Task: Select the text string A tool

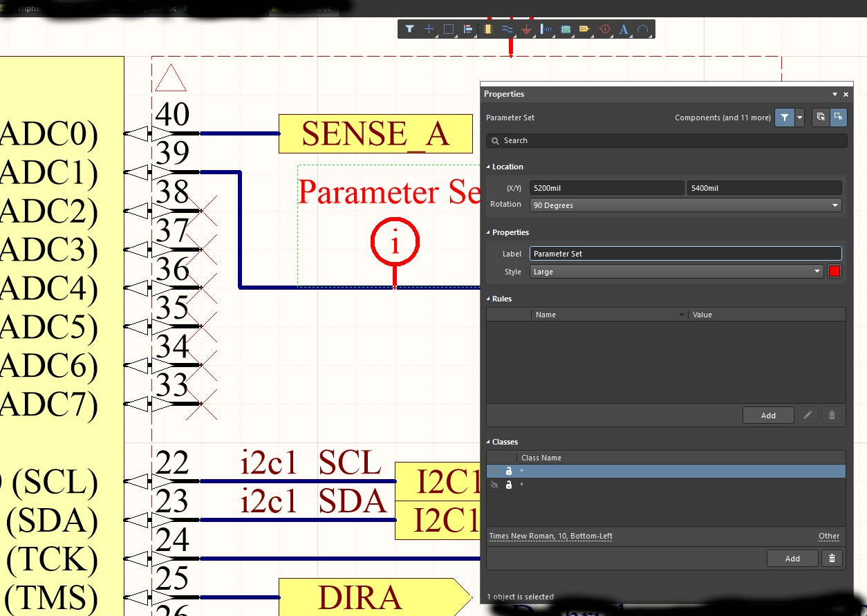Action: (x=624, y=29)
